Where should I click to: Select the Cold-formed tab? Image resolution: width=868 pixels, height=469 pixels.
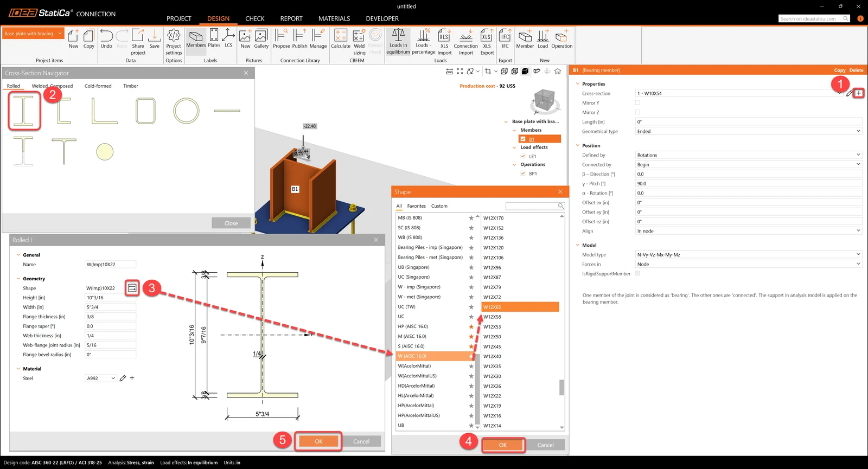point(98,86)
